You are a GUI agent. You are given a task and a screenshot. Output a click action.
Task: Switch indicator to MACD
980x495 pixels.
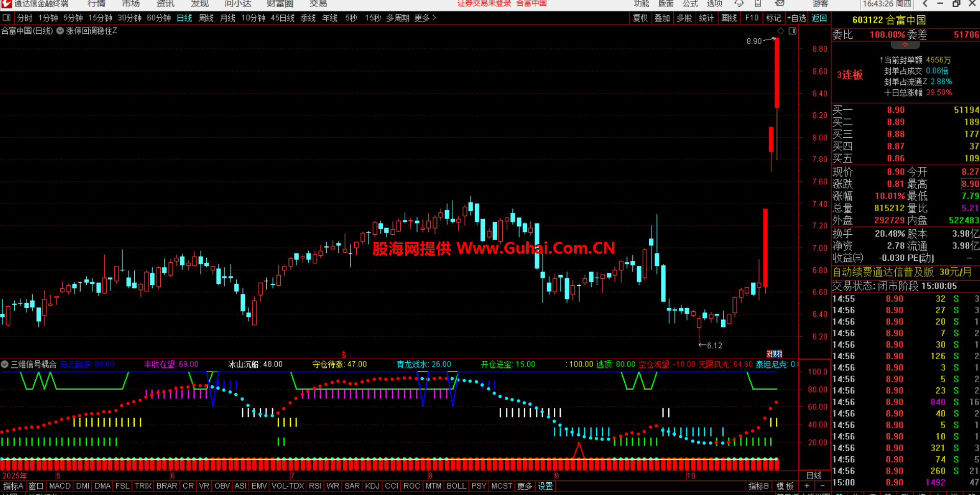pyautogui.click(x=60, y=486)
